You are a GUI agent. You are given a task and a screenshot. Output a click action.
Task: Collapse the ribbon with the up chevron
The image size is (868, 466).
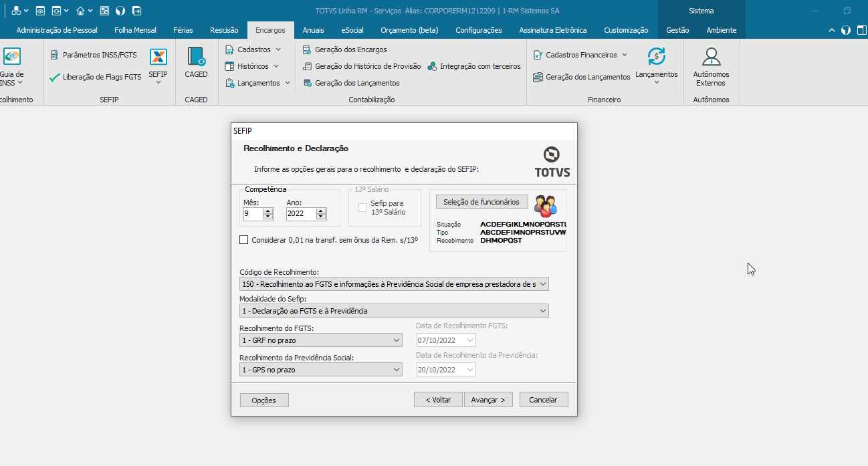(x=832, y=30)
